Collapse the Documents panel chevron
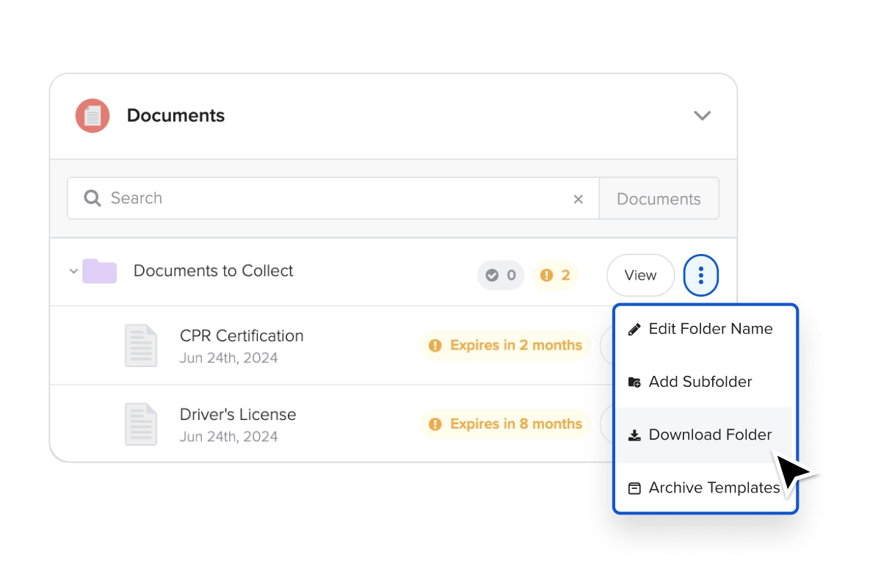 click(703, 116)
